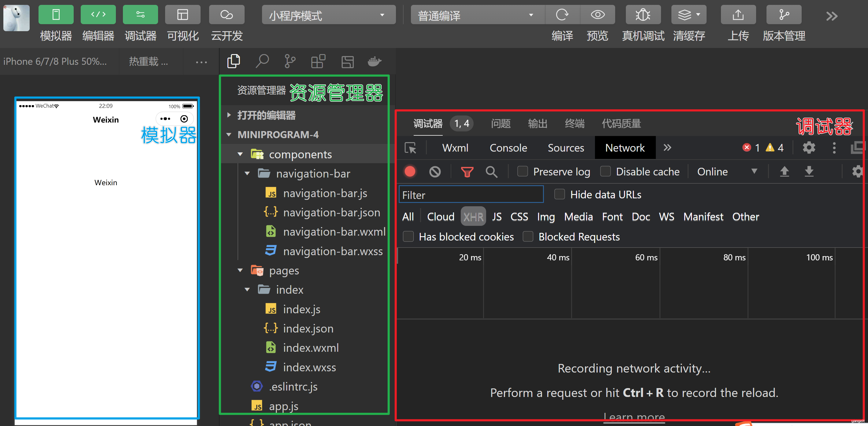Click the Filter input field

tap(471, 195)
